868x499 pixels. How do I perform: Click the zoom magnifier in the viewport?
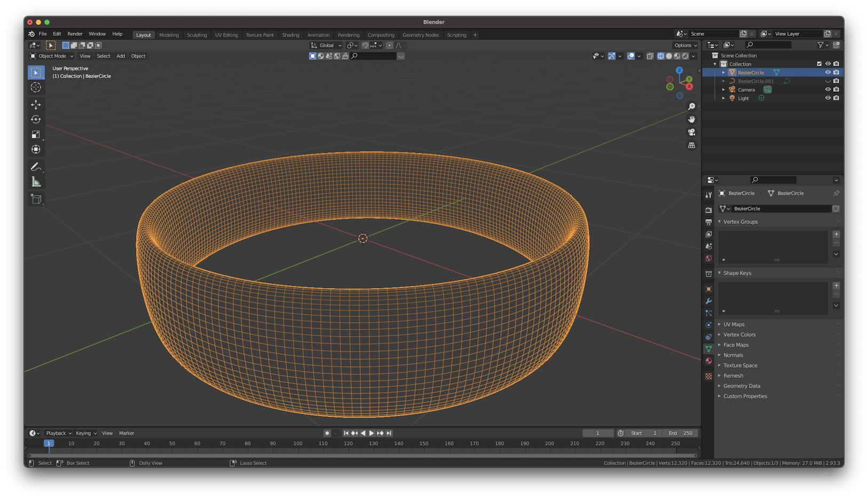pos(691,106)
